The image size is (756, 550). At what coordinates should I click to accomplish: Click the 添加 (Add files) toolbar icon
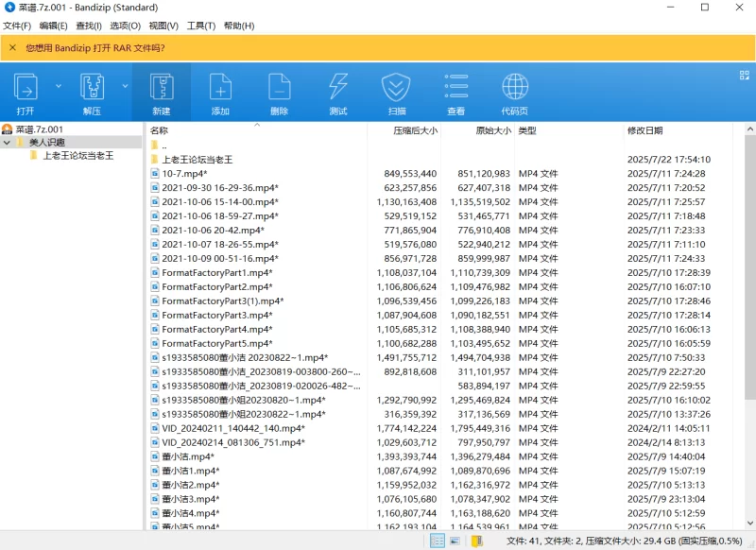point(220,87)
